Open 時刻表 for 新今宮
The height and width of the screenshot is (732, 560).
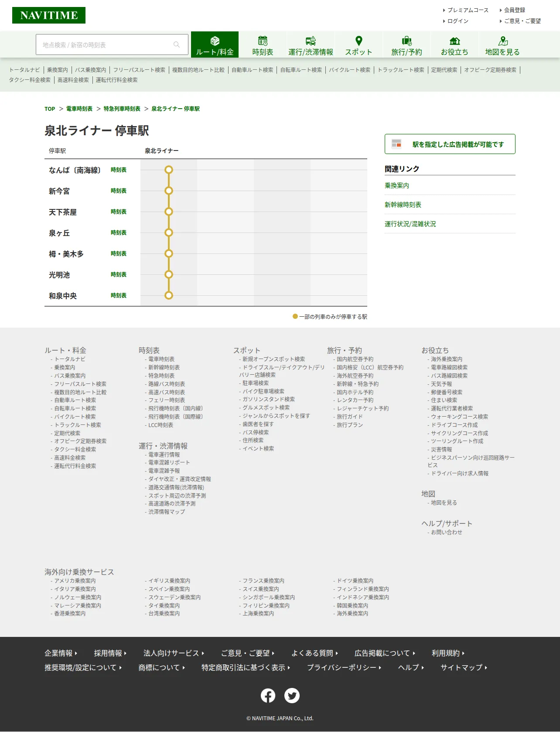point(119,191)
